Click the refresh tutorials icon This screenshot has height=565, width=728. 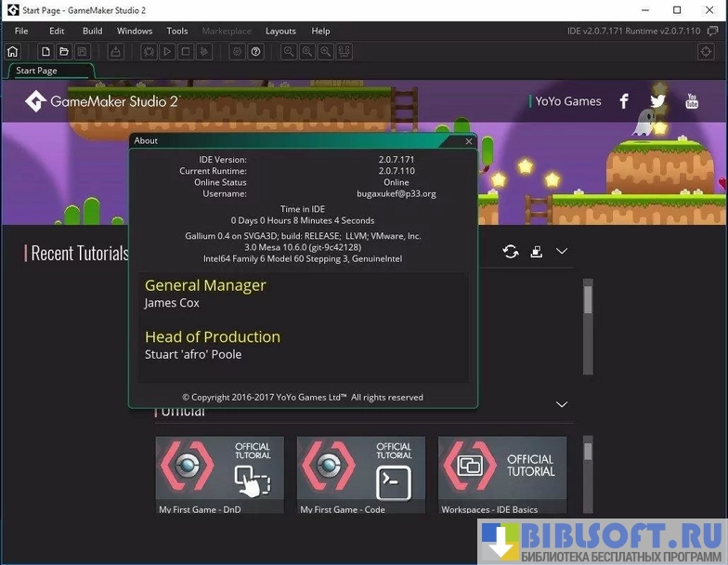point(510,252)
